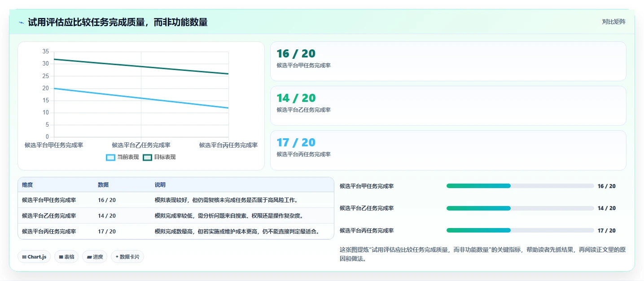Click the light blue 当前表现 line
Viewport: 644px width, 281px height.
point(141,98)
